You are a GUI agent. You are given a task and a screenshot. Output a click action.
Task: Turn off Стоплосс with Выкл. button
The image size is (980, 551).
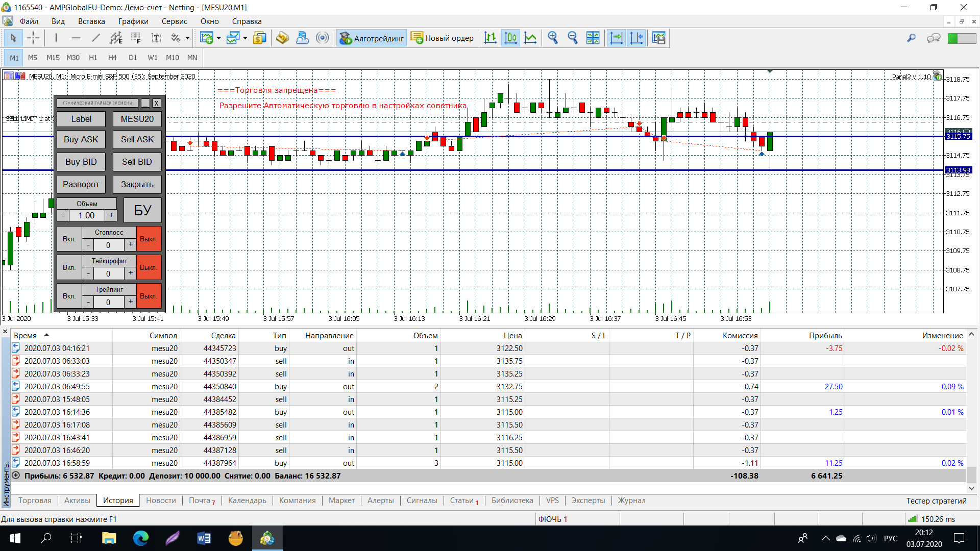point(149,239)
